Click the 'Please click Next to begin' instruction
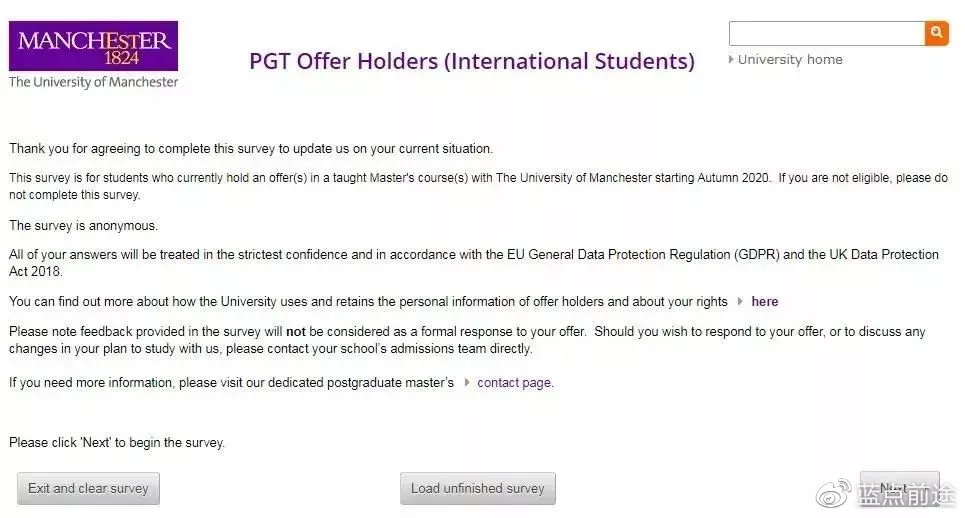965x518 pixels. click(117, 443)
